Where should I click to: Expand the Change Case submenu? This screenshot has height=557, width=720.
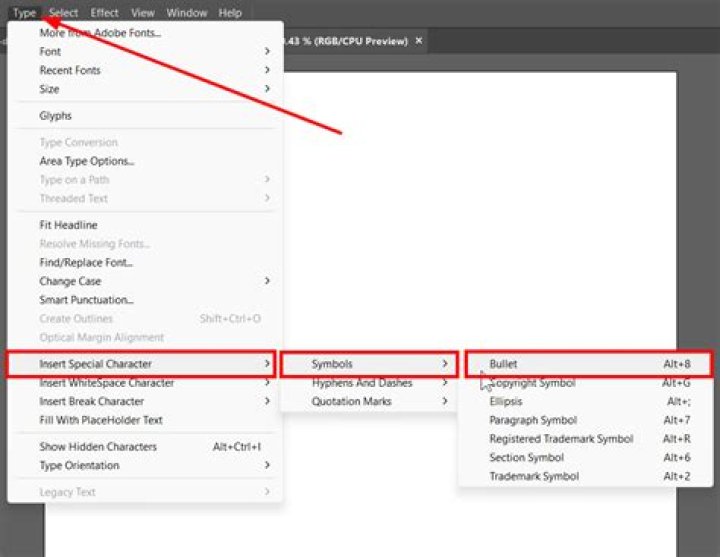tap(145, 281)
